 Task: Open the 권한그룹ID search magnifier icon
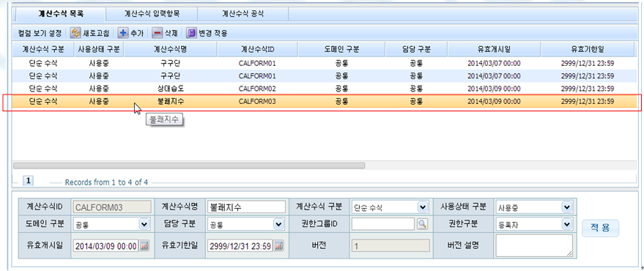423,224
